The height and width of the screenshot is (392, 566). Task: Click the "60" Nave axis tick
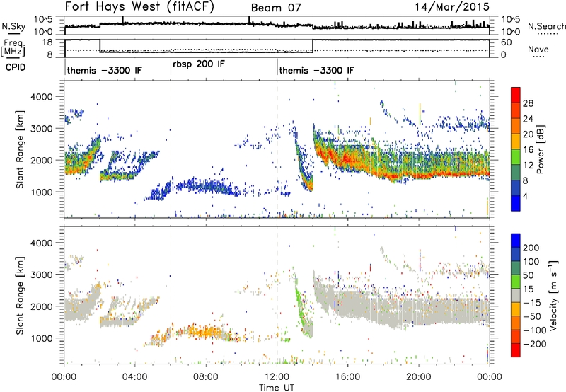tap(506, 42)
